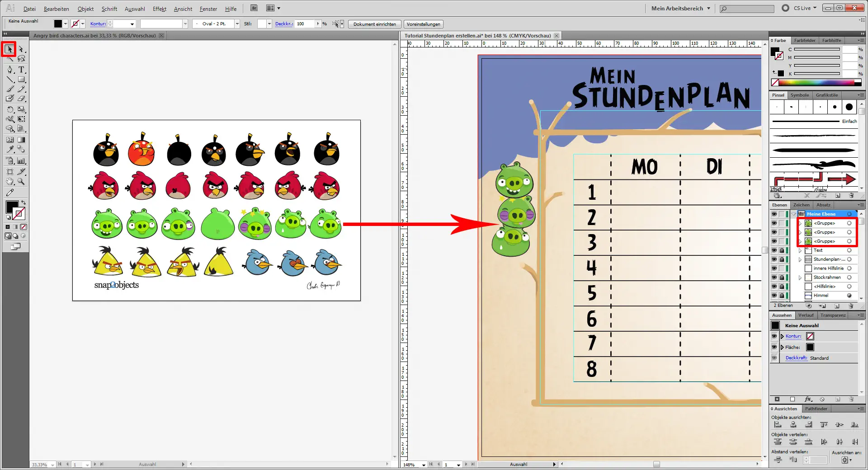Screen dimensions: 868x470
Task: Collapse the Meine Ebene layer
Action: coord(793,214)
